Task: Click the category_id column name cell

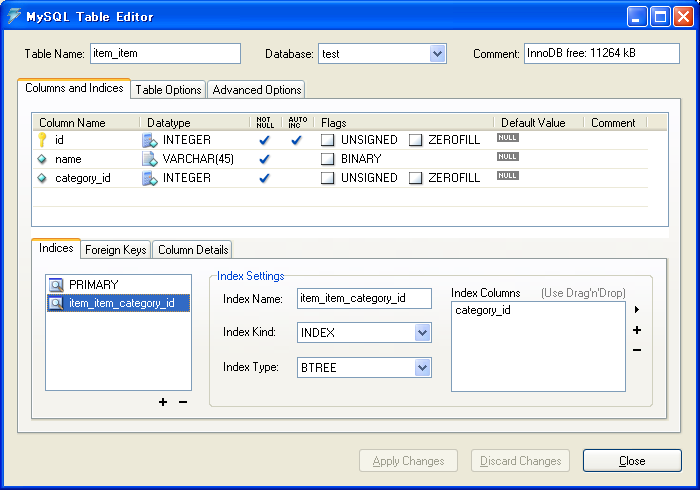Action: [x=83, y=178]
